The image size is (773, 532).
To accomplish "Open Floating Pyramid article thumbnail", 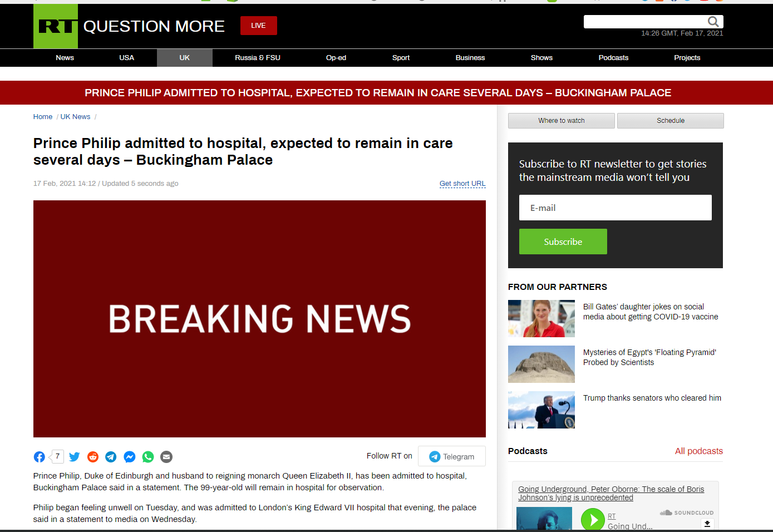I will pyautogui.click(x=541, y=364).
